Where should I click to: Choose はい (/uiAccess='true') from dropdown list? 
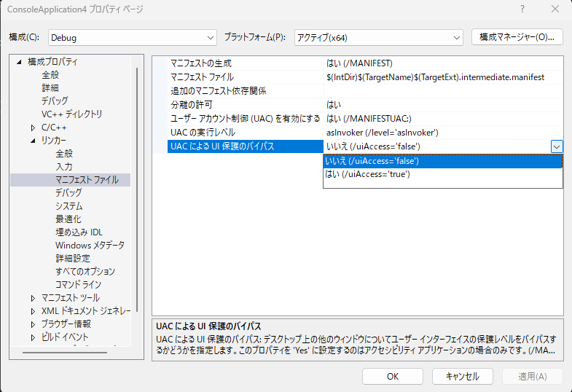(x=443, y=174)
